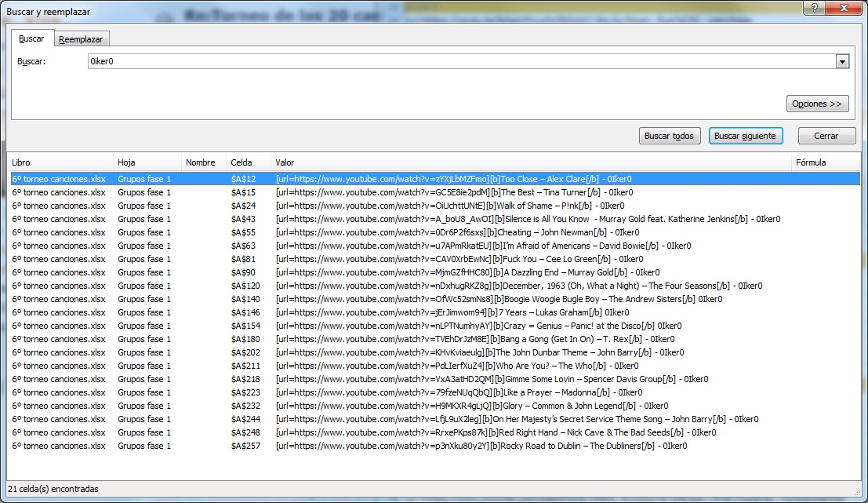868x503 pixels.
Task: Sort results by Hoja column header
Action: pyautogui.click(x=147, y=162)
